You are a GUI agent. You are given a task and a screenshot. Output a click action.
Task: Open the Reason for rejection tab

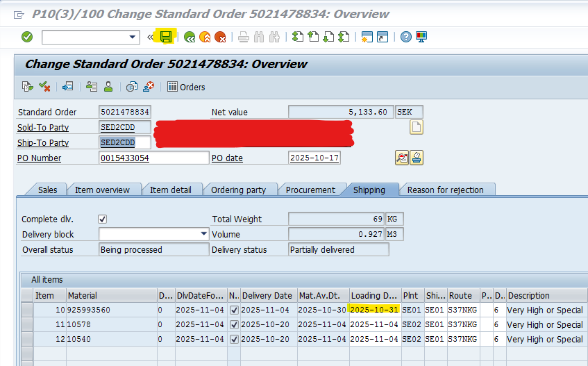click(446, 190)
